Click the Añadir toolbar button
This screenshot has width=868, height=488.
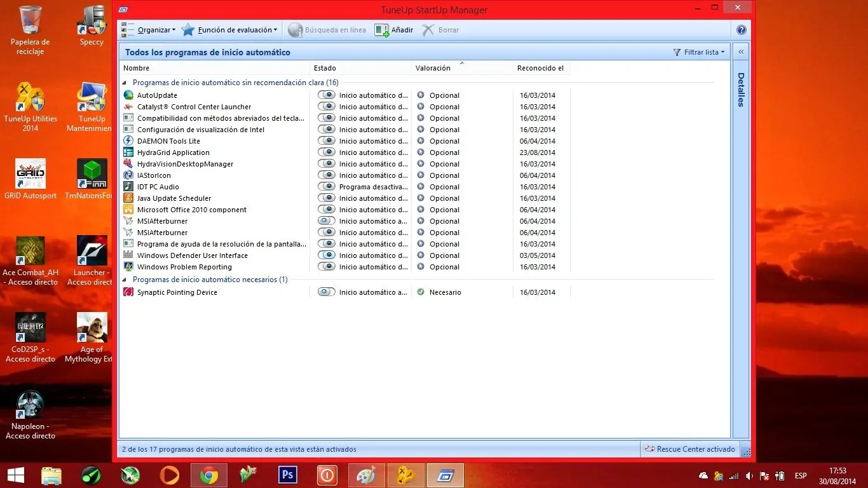tap(394, 30)
